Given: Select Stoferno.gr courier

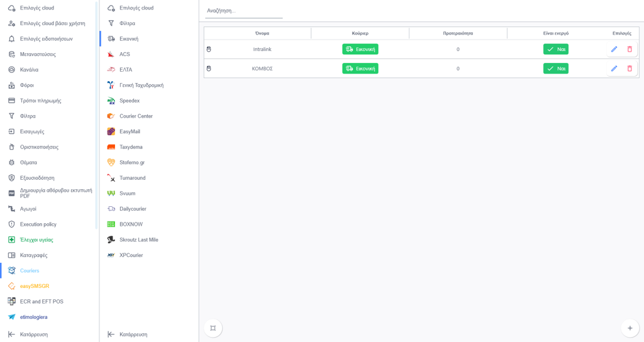Looking at the screenshot, I should click(x=132, y=163).
